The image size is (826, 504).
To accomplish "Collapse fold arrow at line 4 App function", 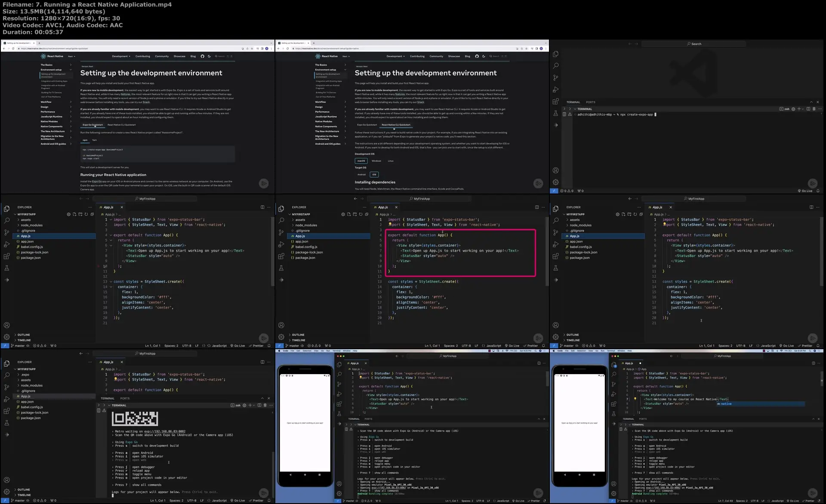I will 111,235.
